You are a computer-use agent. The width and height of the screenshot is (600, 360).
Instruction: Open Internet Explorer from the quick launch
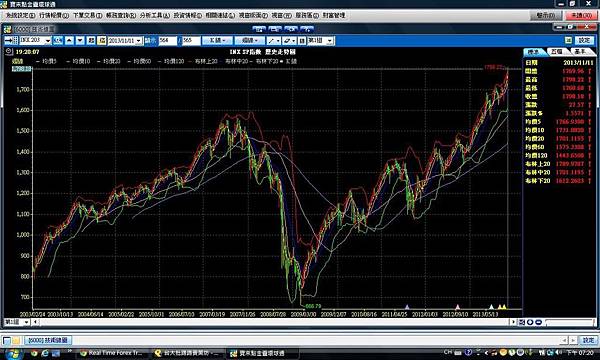point(45,353)
